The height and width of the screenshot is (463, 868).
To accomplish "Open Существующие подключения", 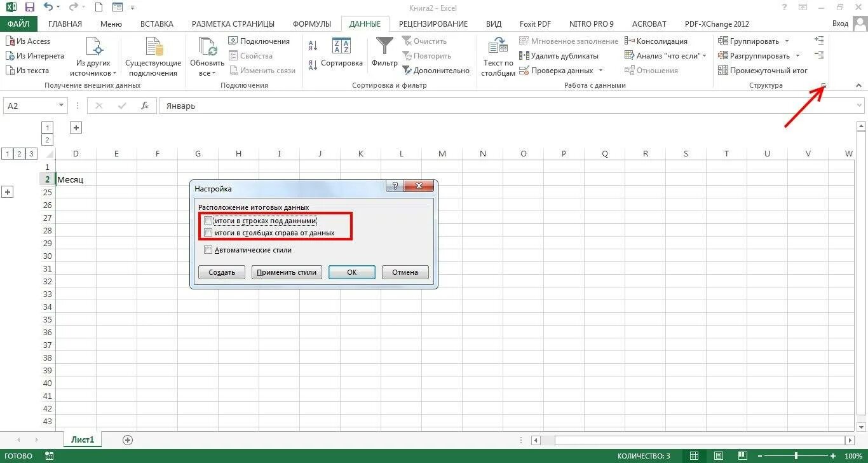I will coord(153,57).
